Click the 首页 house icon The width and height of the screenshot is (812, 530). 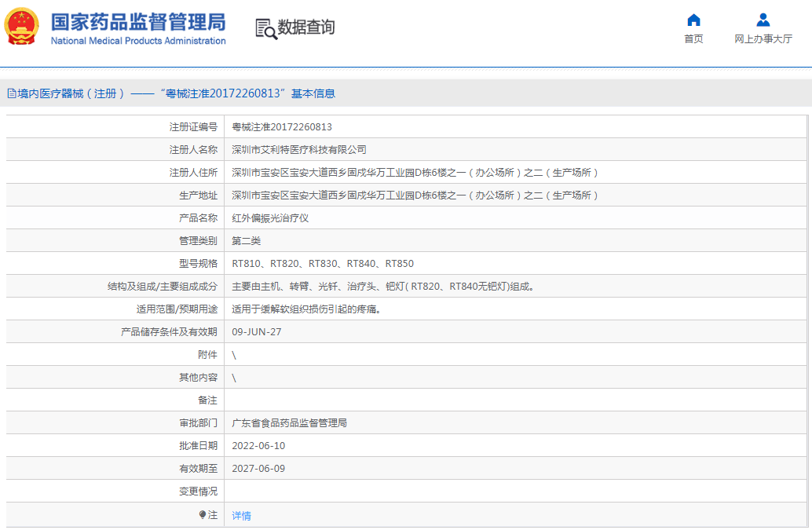coord(693,20)
